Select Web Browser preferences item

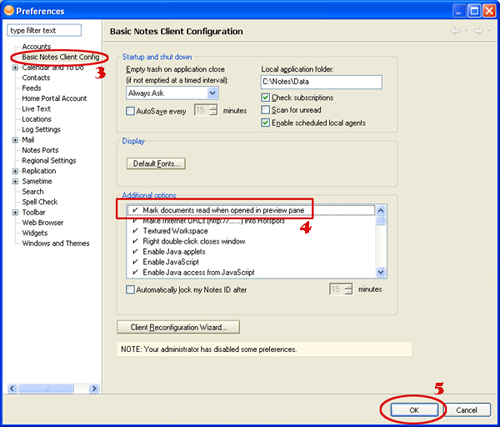pyautogui.click(x=43, y=222)
